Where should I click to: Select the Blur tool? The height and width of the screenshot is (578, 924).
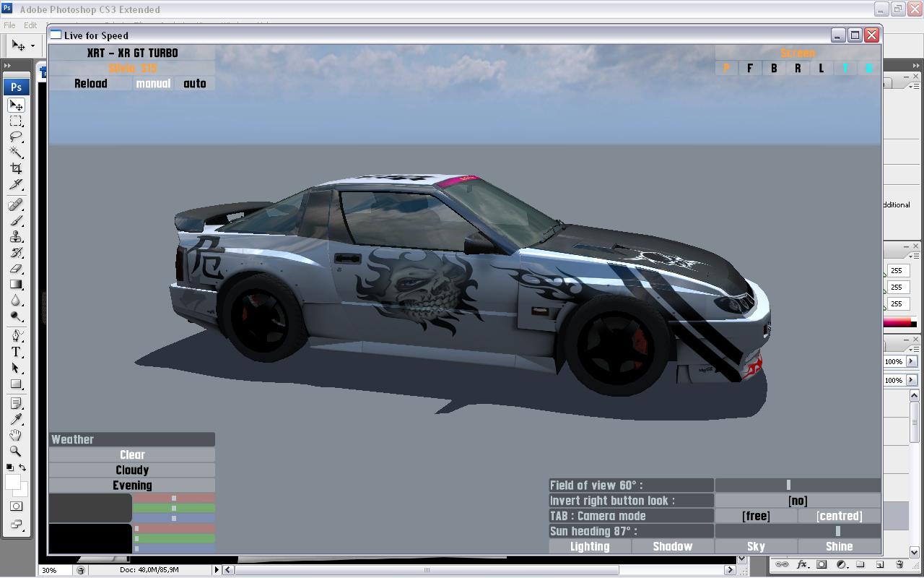[x=16, y=301]
